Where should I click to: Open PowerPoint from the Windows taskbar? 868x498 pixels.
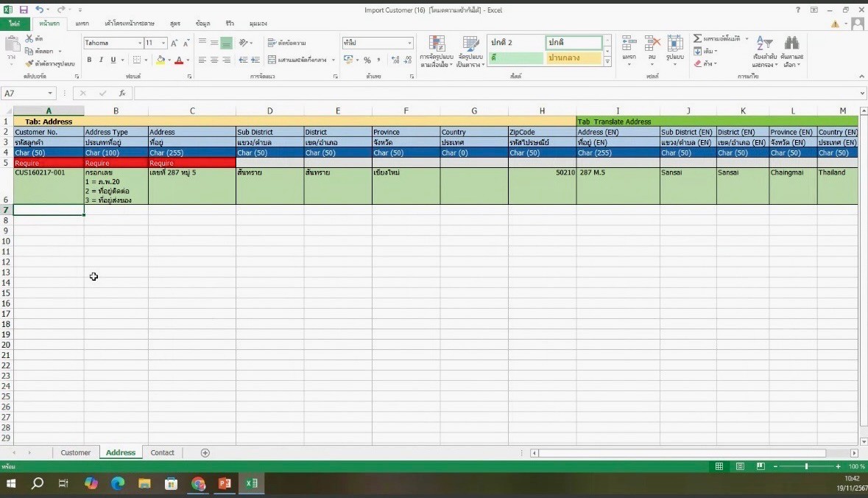click(225, 483)
